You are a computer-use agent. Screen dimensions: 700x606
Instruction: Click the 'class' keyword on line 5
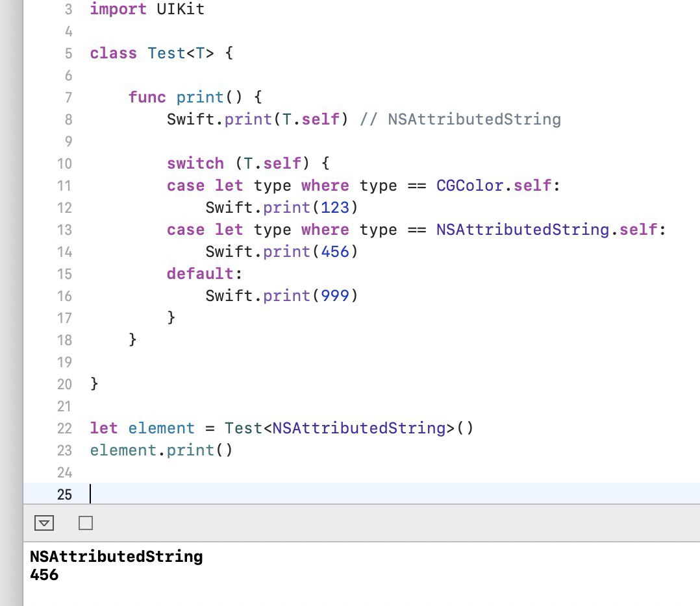[114, 53]
